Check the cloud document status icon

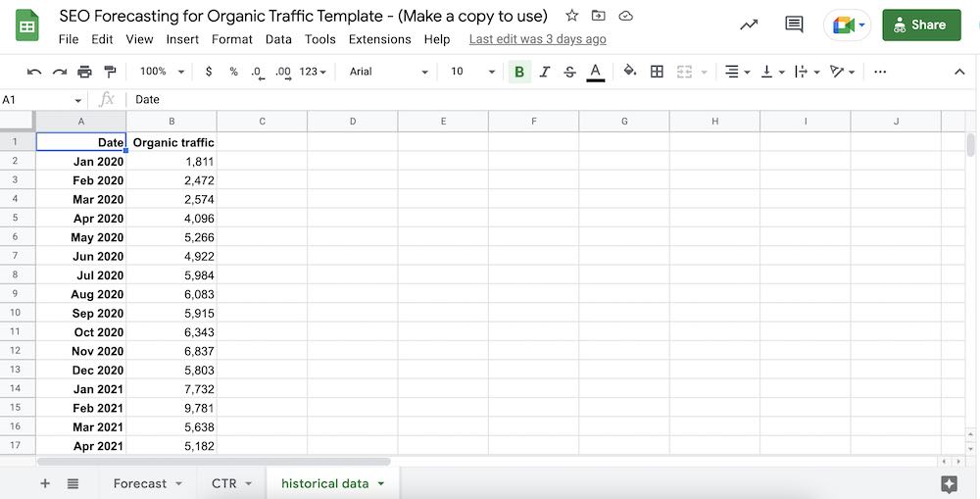coord(625,17)
